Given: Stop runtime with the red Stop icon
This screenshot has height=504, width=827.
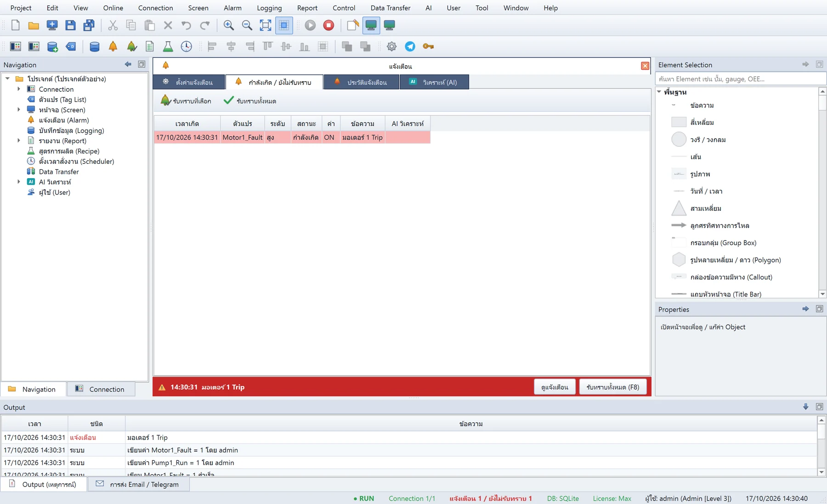Looking at the screenshot, I should coord(329,25).
